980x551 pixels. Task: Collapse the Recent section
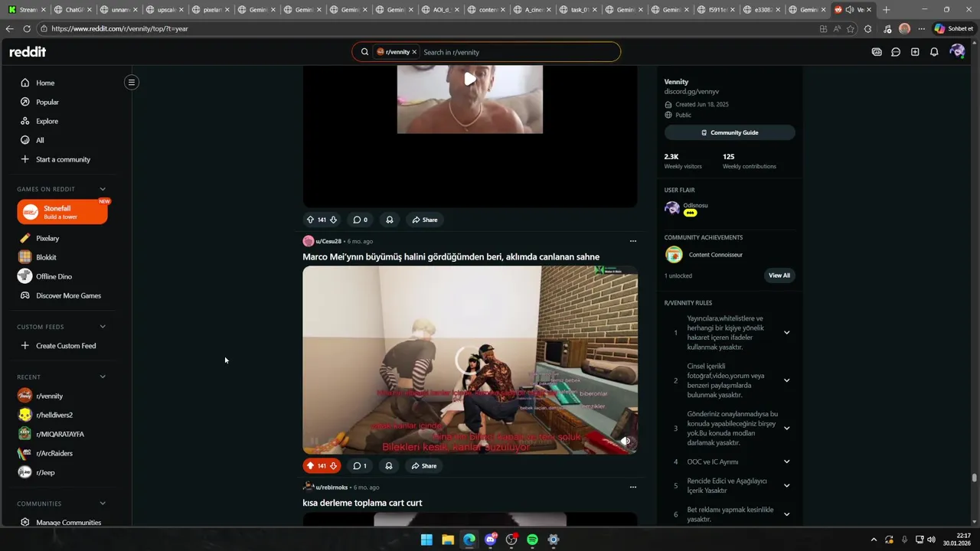tap(103, 377)
